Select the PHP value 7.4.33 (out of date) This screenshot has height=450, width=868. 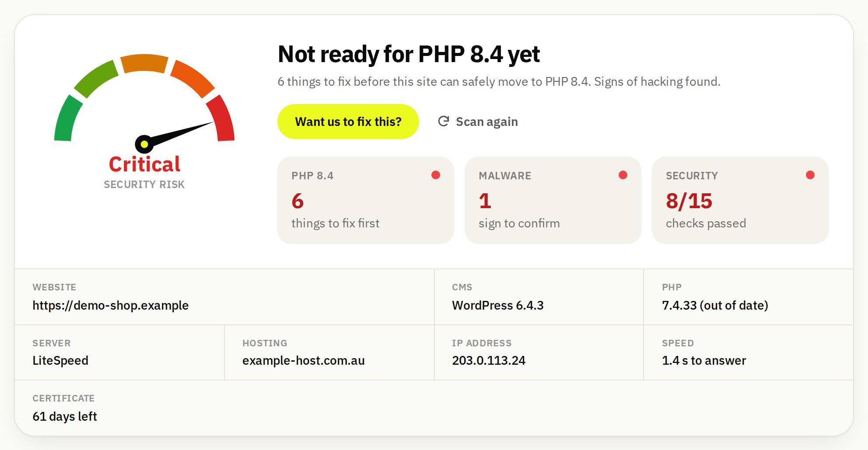tap(715, 305)
